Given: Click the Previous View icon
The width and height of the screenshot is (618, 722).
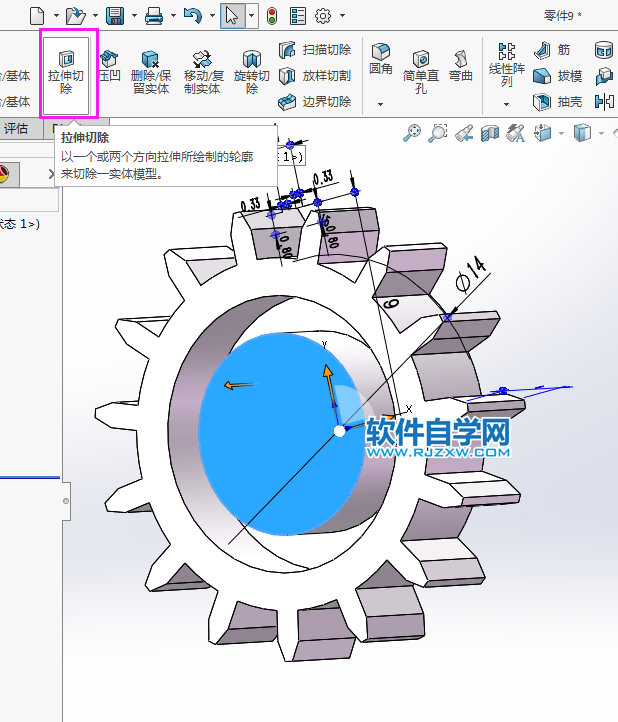Looking at the screenshot, I should pyautogui.click(x=464, y=133).
